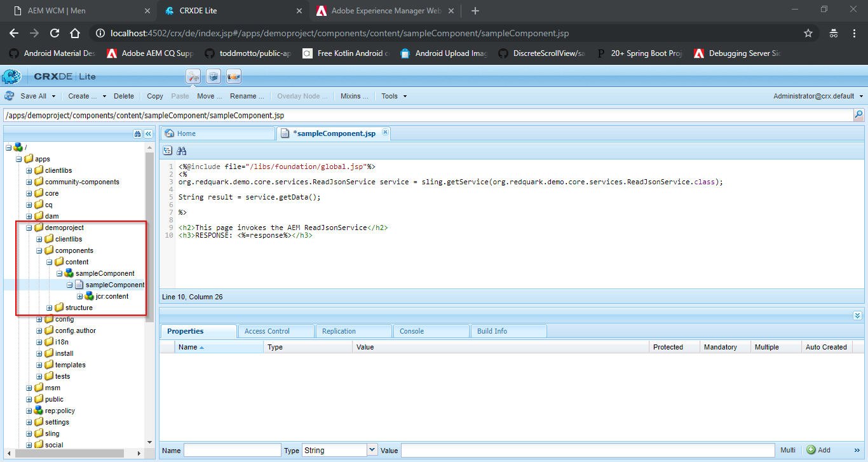
Task: Open the property Type String dropdown
Action: 372,450
